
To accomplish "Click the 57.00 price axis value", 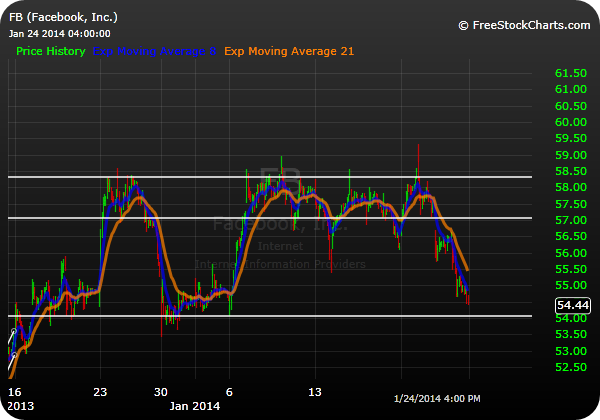I will point(571,220).
